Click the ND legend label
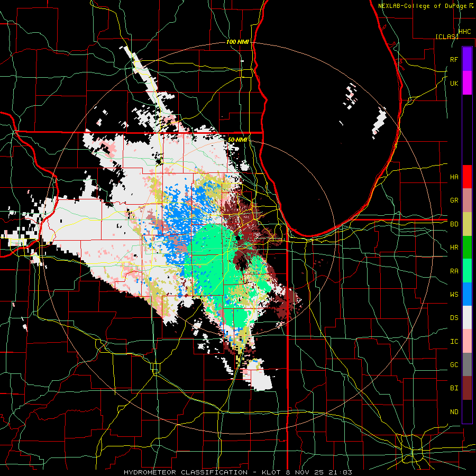This screenshot has height=476, width=476. 454,411
